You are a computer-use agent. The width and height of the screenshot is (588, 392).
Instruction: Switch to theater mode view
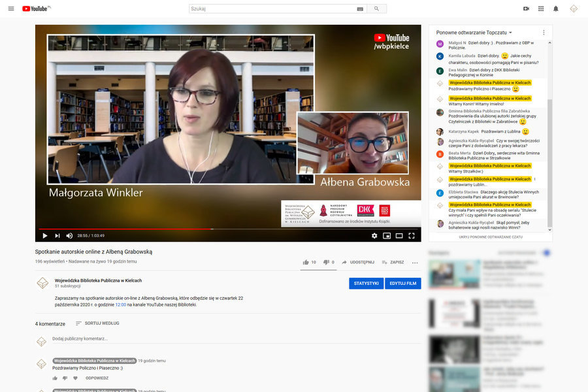(399, 236)
